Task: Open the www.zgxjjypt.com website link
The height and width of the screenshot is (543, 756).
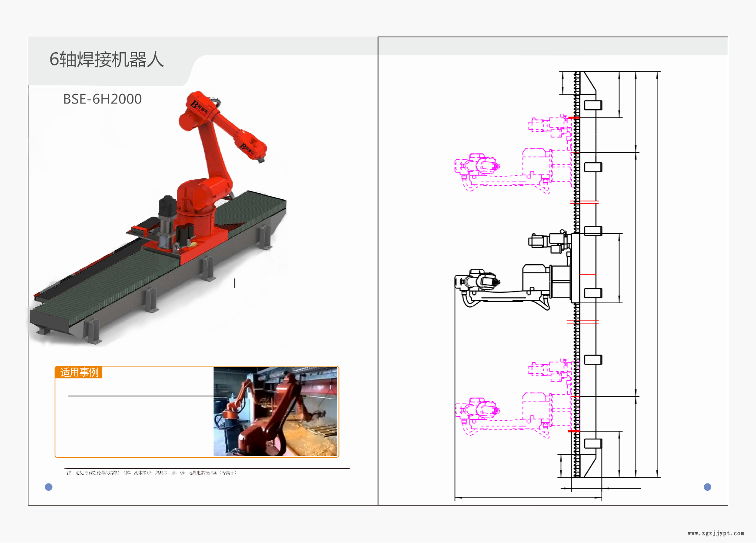Action: pyautogui.click(x=716, y=533)
